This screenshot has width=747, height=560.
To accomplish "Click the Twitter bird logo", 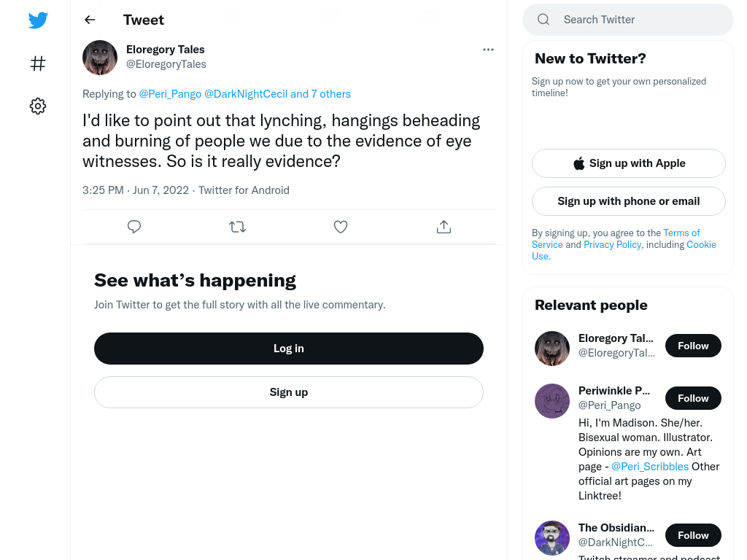I will (x=38, y=20).
